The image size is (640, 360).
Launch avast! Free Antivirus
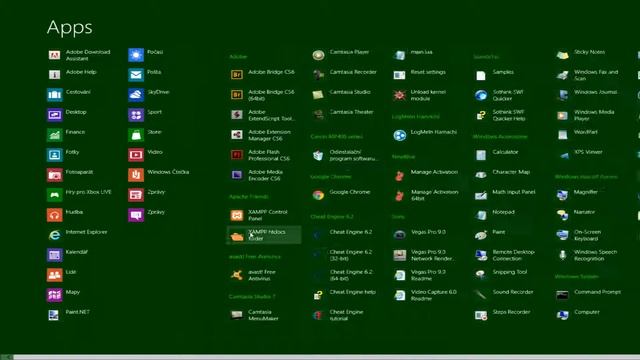click(x=253, y=275)
